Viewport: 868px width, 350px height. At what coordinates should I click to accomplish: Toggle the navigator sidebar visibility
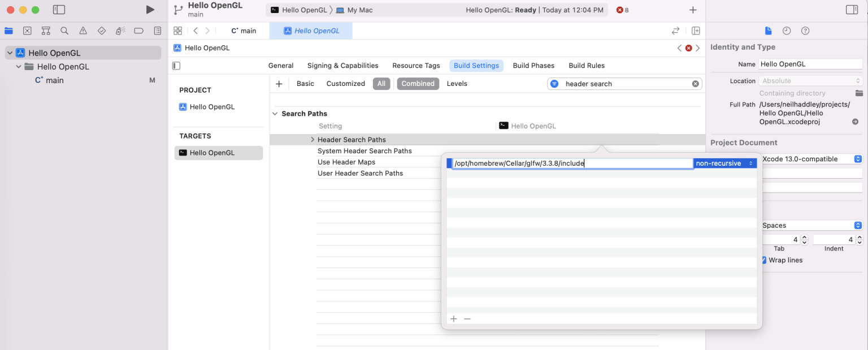tap(59, 10)
